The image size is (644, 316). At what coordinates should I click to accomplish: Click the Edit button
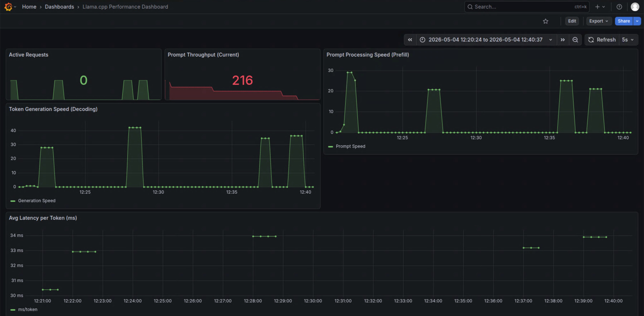572,21
